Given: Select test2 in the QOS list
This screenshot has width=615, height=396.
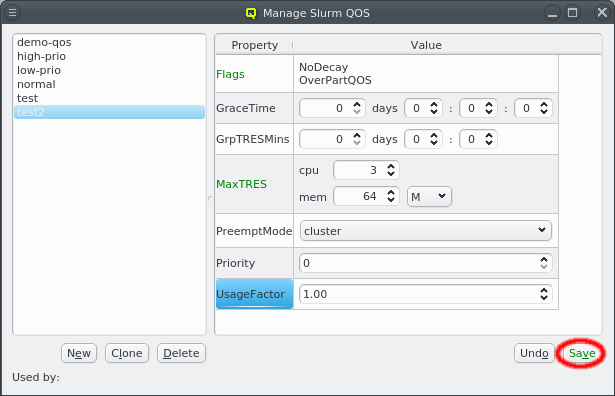Looking at the screenshot, I should (x=109, y=112).
